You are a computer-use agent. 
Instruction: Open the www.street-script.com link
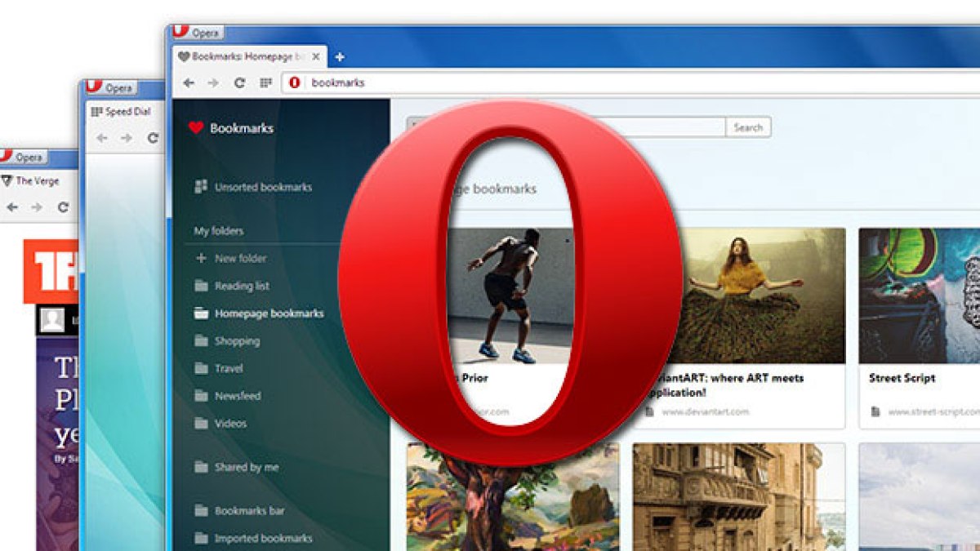tap(934, 411)
